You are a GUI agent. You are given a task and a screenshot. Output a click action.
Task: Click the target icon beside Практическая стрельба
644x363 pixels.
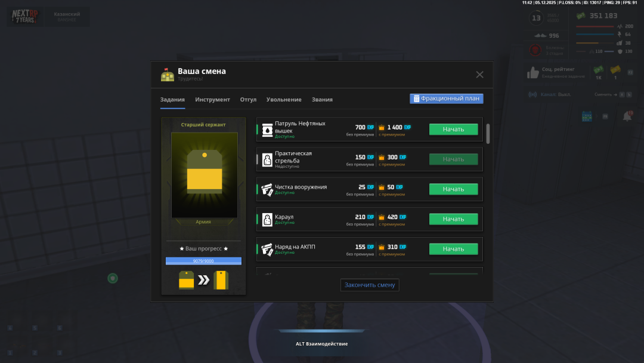(267, 159)
